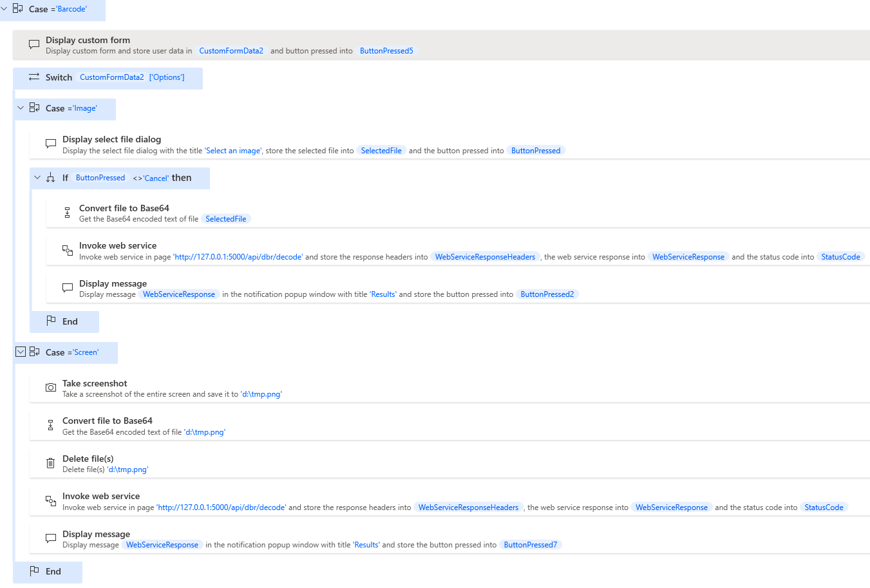Click the Convert file to Base64 icon in If block
Viewport: 870px width, 588px height.
click(68, 213)
